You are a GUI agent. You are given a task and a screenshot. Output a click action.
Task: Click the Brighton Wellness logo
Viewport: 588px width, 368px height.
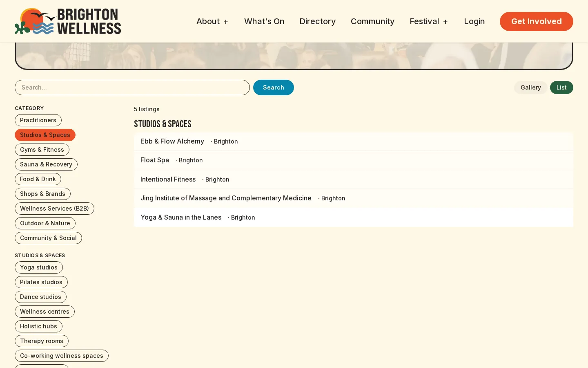click(x=68, y=21)
